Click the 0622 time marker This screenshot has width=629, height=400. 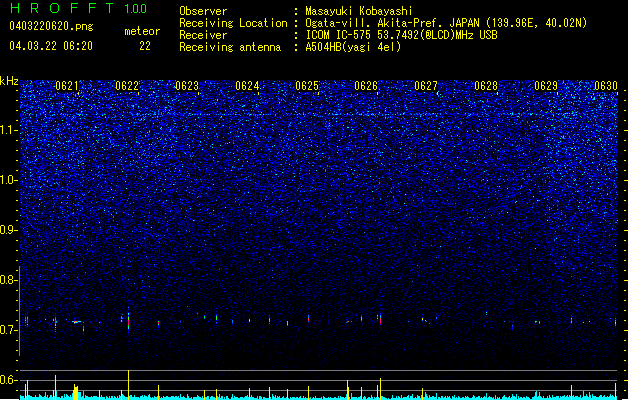[x=127, y=86]
